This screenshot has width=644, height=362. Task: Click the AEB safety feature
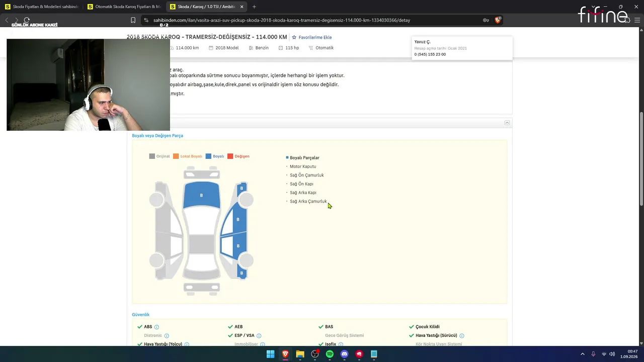click(238, 327)
